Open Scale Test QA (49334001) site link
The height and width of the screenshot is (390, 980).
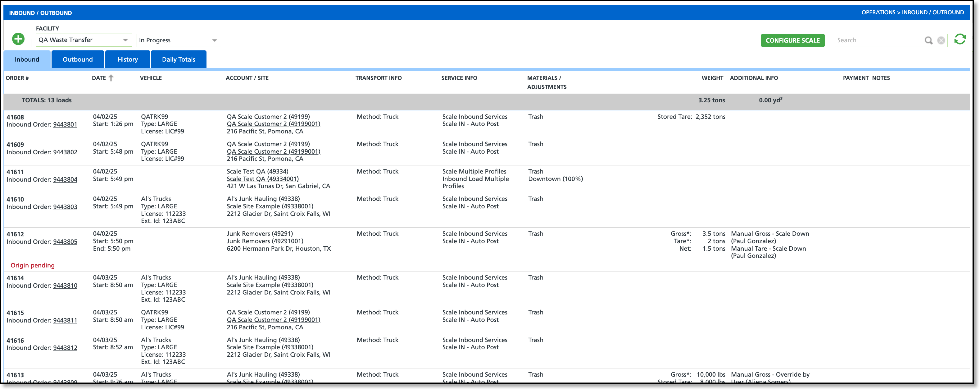point(262,179)
